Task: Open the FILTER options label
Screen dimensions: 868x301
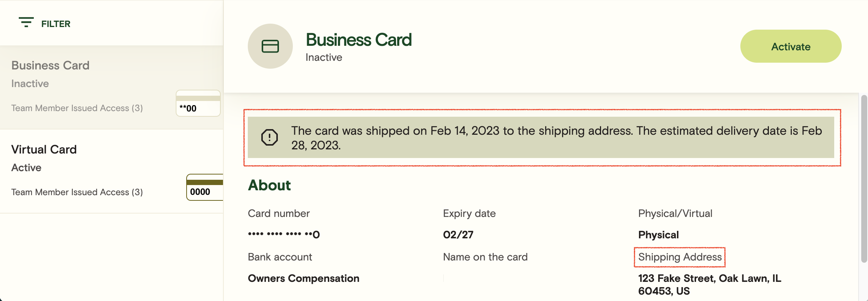Action: click(56, 24)
